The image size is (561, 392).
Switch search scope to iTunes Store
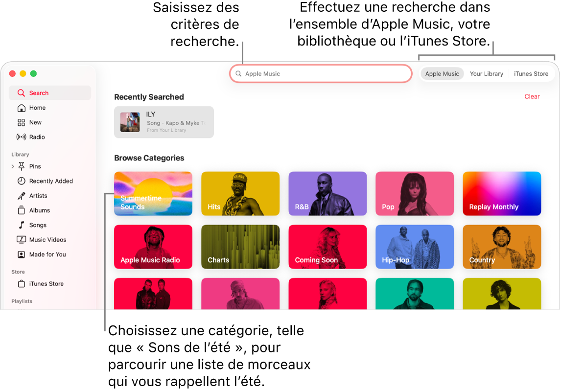[x=531, y=73]
